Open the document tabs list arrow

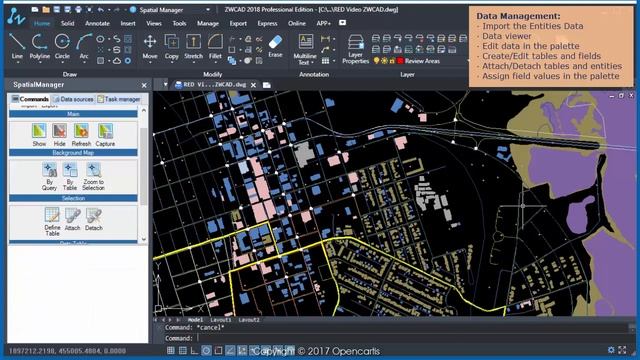click(x=165, y=84)
